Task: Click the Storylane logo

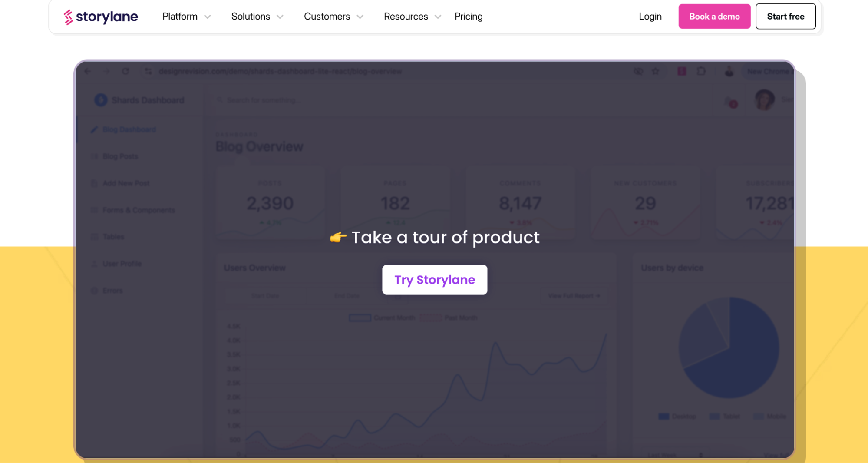Action: (101, 17)
